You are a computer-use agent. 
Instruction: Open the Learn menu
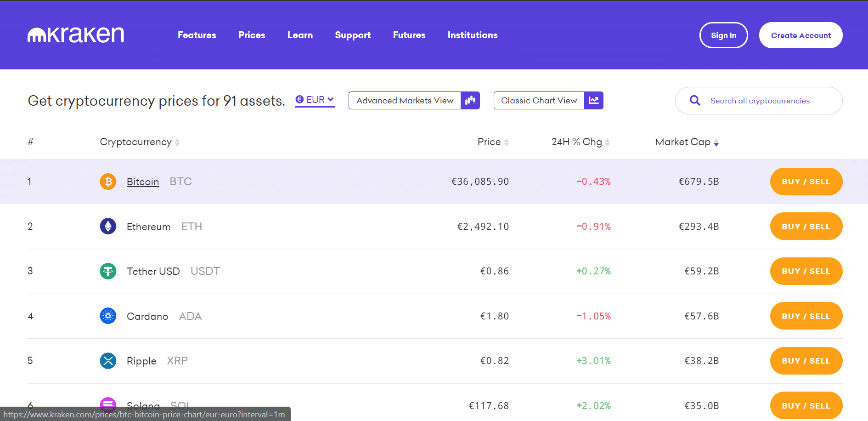300,35
